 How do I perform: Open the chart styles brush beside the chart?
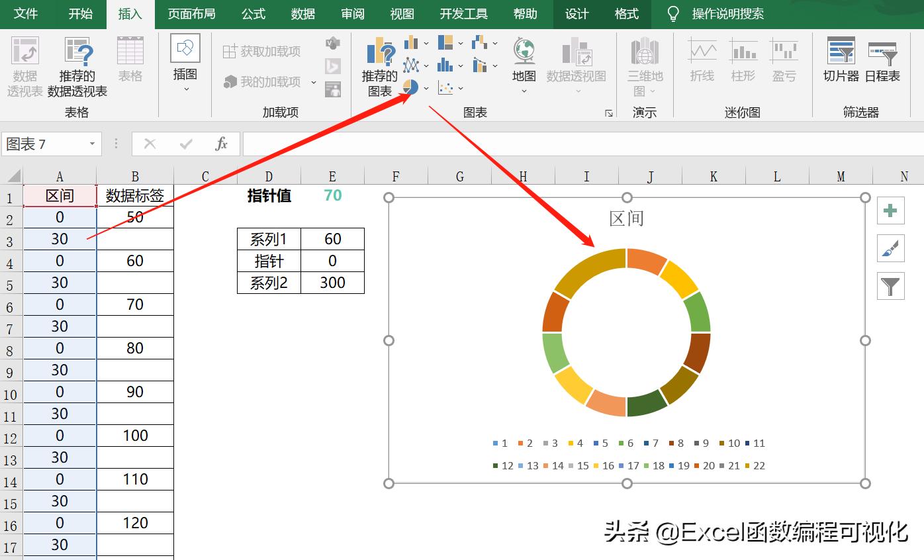pyautogui.click(x=890, y=249)
